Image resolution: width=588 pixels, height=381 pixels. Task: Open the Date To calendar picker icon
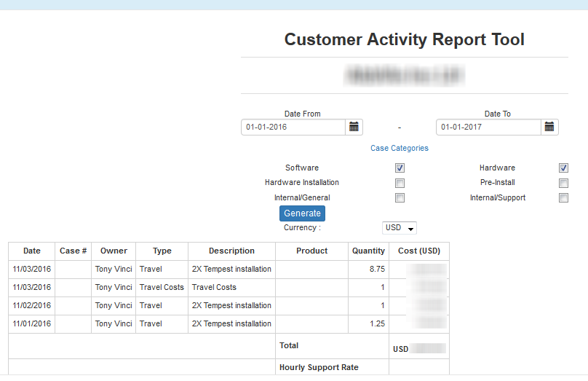tap(550, 127)
